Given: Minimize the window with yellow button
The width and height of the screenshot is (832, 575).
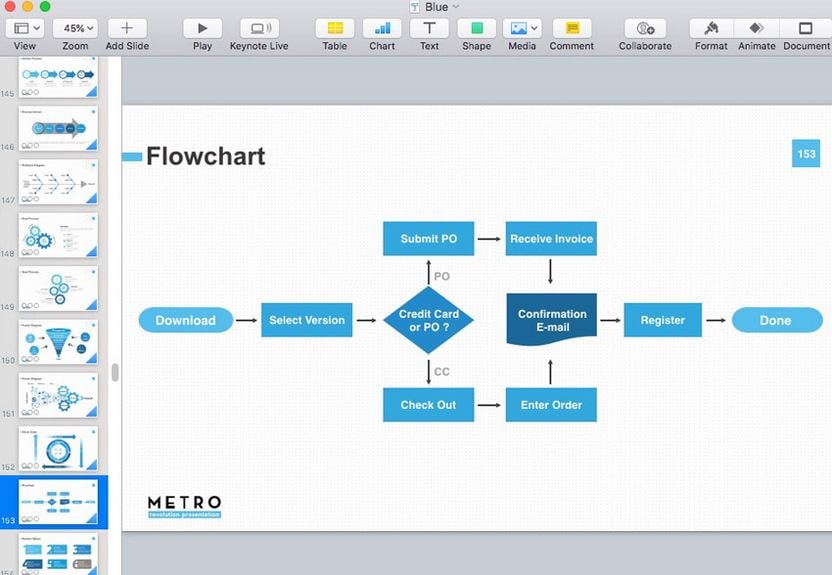Looking at the screenshot, I should pos(28,6).
